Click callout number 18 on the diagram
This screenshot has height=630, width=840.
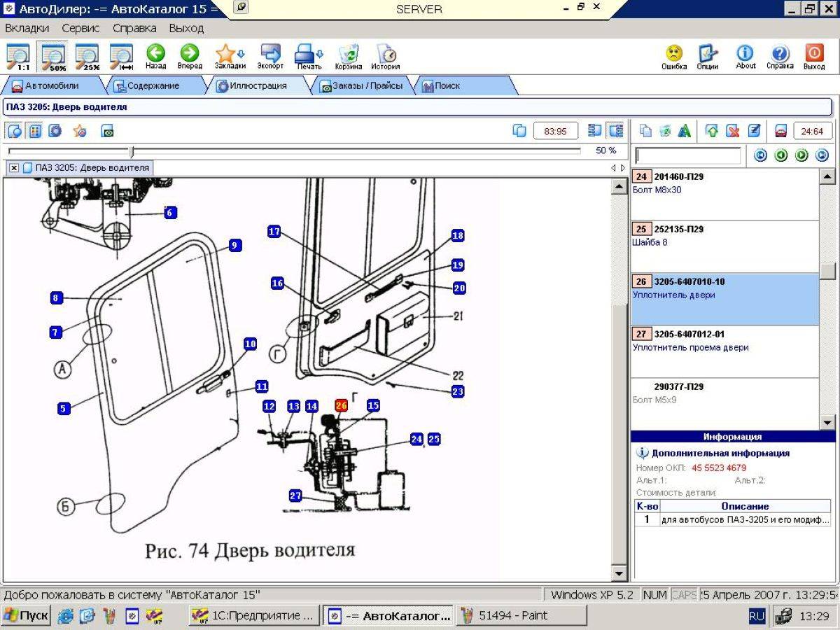coord(458,236)
